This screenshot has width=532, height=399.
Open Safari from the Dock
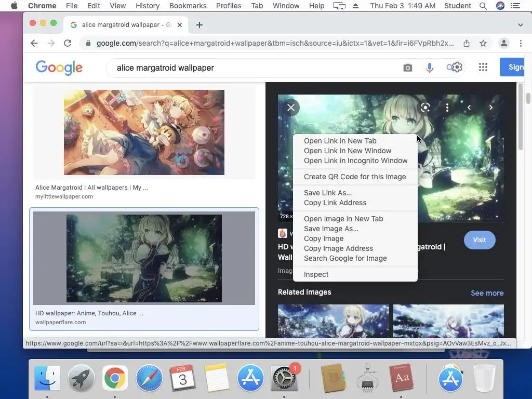[149, 378]
